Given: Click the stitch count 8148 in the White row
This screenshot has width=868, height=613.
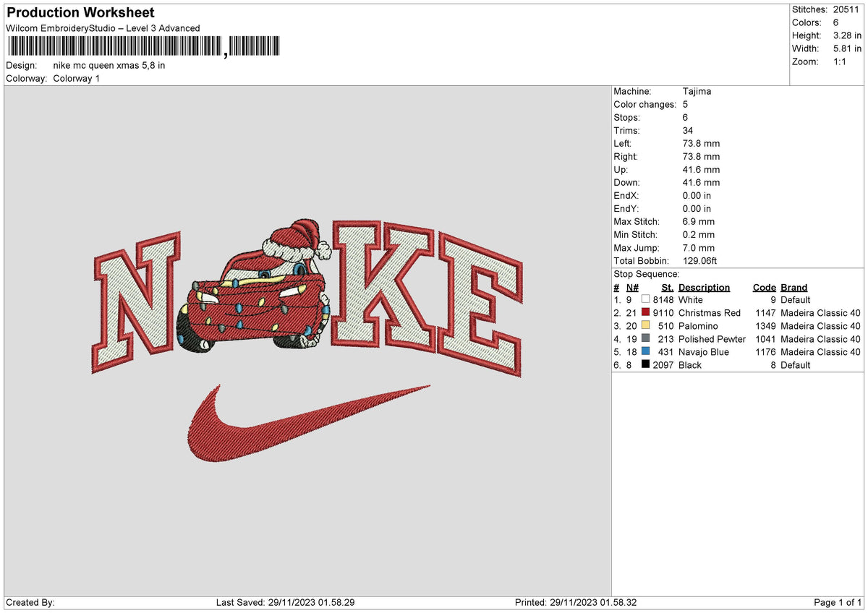Looking at the screenshot, I should (x=663, y=299).
